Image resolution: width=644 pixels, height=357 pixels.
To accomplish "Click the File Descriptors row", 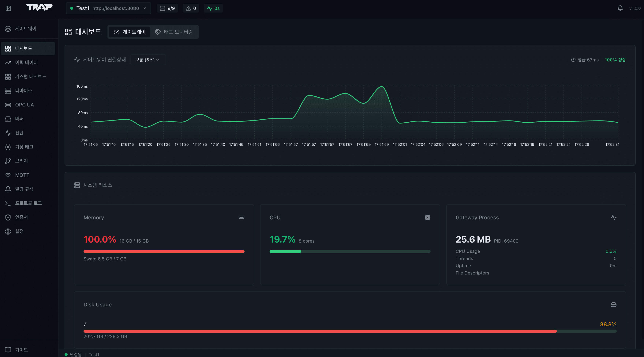I will click(536, 273).
